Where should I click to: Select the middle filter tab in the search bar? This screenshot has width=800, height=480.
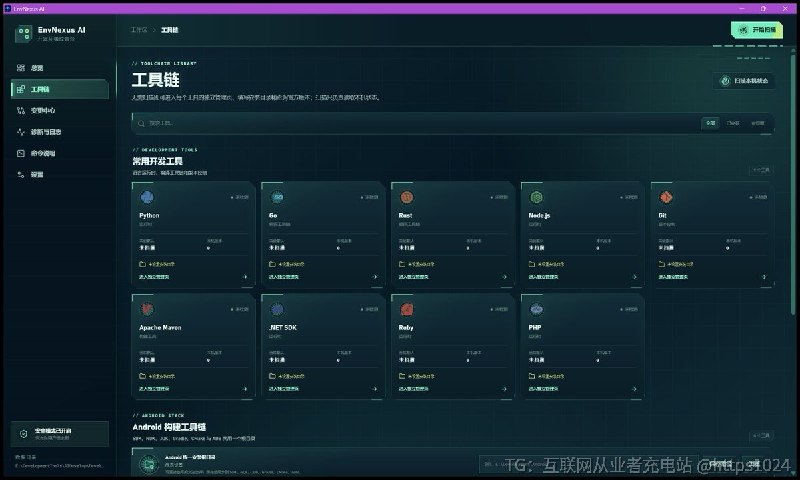(733, 123)
